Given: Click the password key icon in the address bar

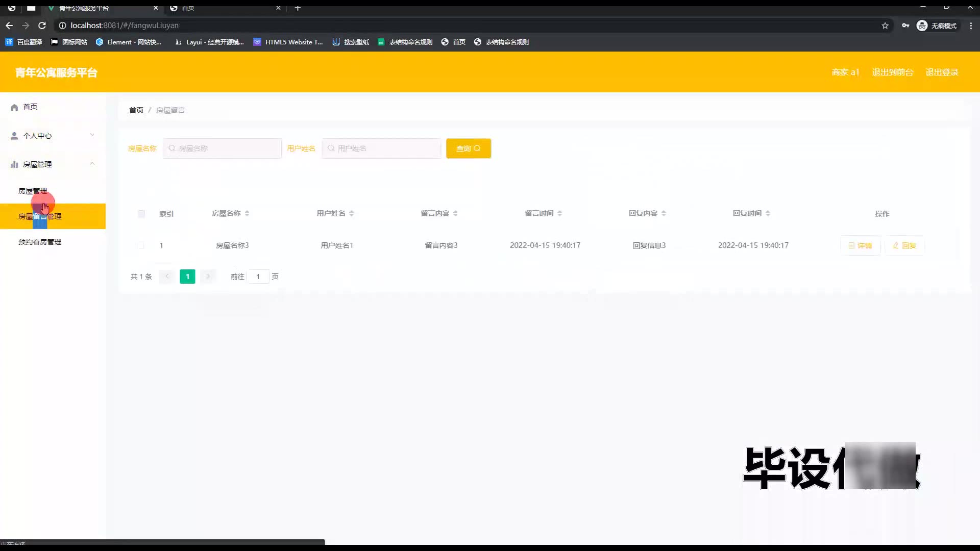Looking at the screenshot, I should point(905,26).
